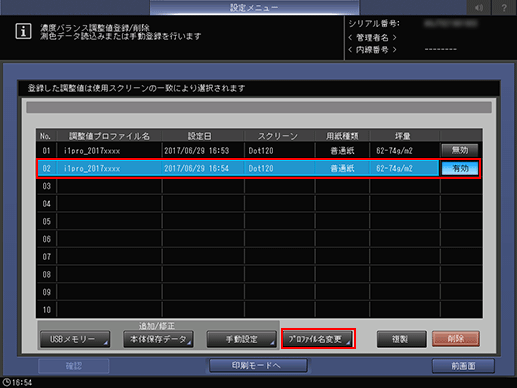Click the 複製 duplicate button
The height and width of the screenshot is (388, 517).
coord(401,339)
